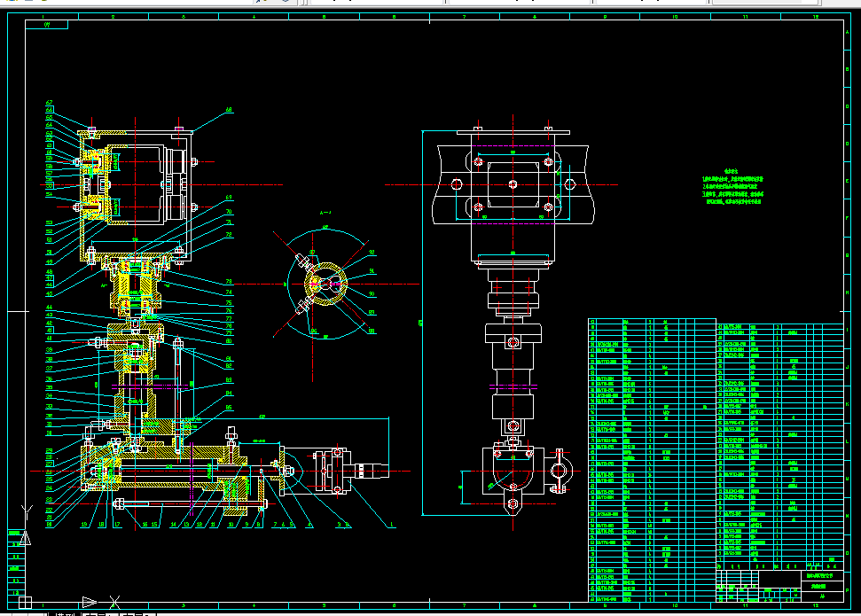Select balloon number 45 label

pyautogui.click(x=50, y=293)
